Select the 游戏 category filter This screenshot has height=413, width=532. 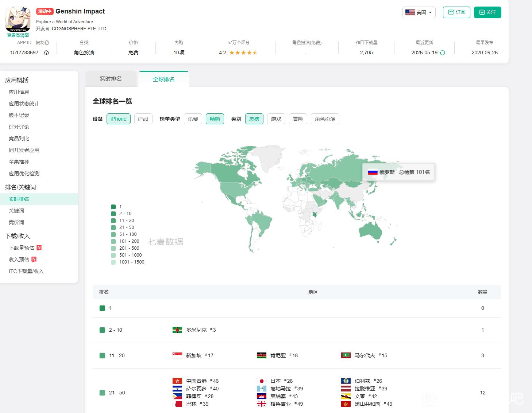click(276, 119)
